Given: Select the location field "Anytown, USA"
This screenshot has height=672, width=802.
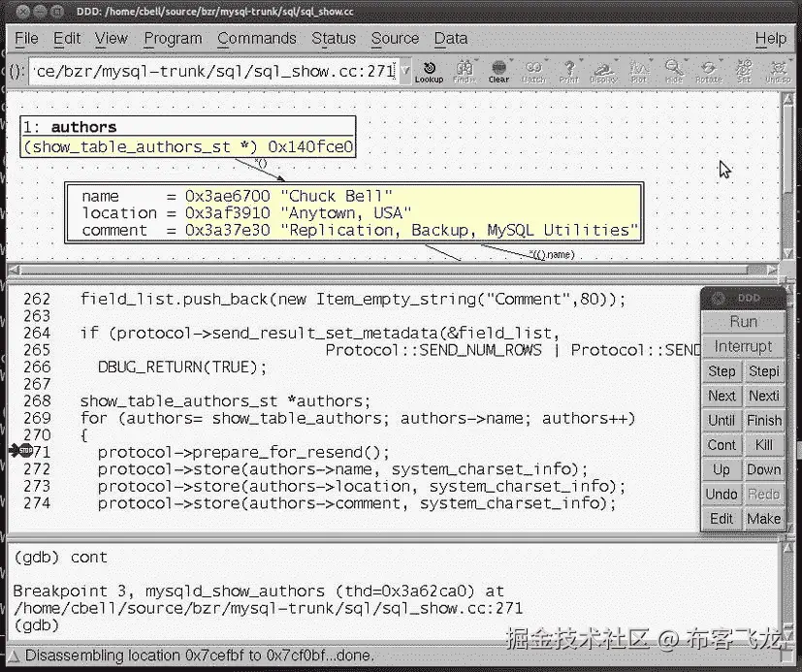Looking at the screenshot, I should coord(246,213).
